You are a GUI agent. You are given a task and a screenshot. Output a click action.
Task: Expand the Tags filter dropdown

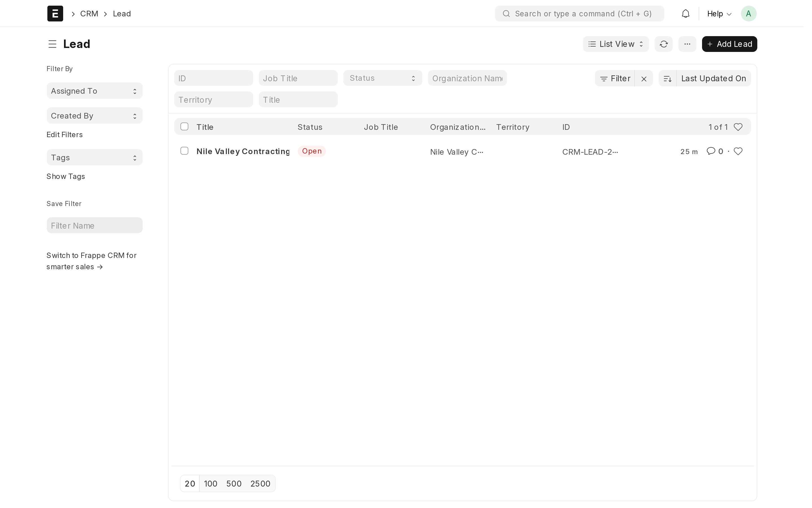pos(95,157)
